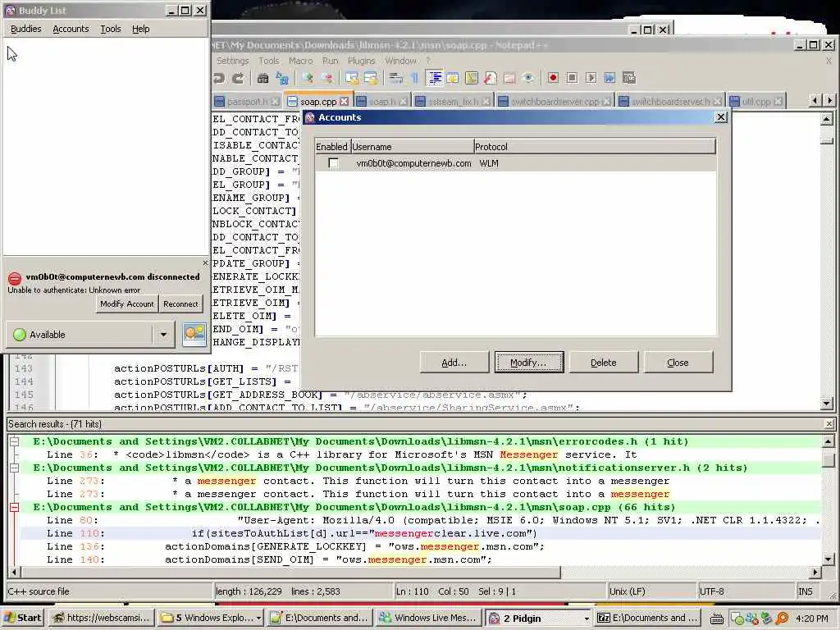Close the soap.cpp tab with its X
Screen dimensions: 840x630
(344, 101)
